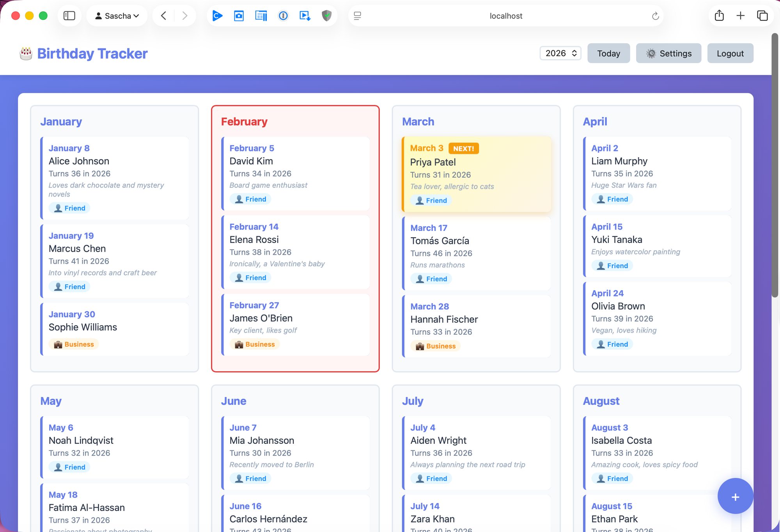This screenshot has width=780, height=532.
Task: Click the blue play clipper extension icon
Action: click(217, 16)
